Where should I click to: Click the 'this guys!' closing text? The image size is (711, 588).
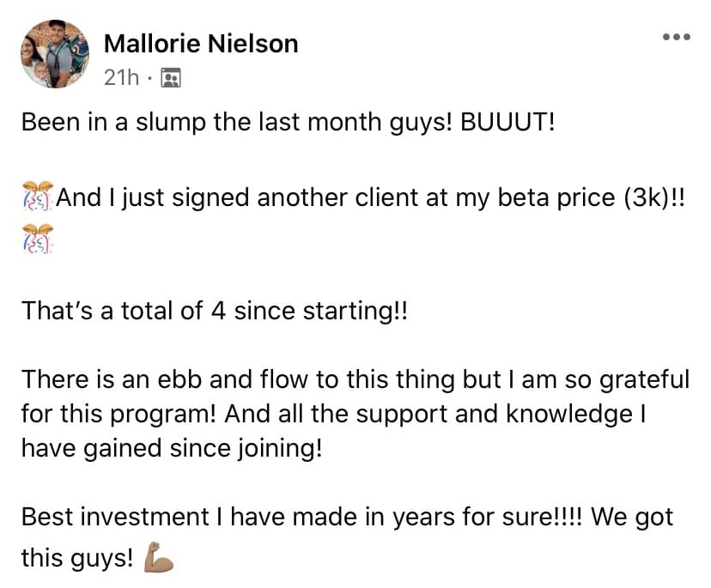77,558
